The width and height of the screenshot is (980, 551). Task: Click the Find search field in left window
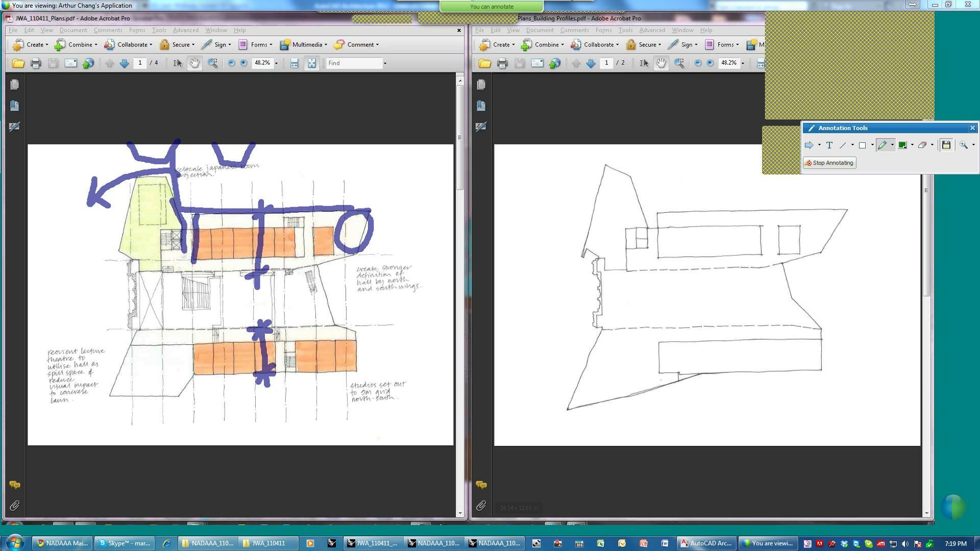click(355, 63)
